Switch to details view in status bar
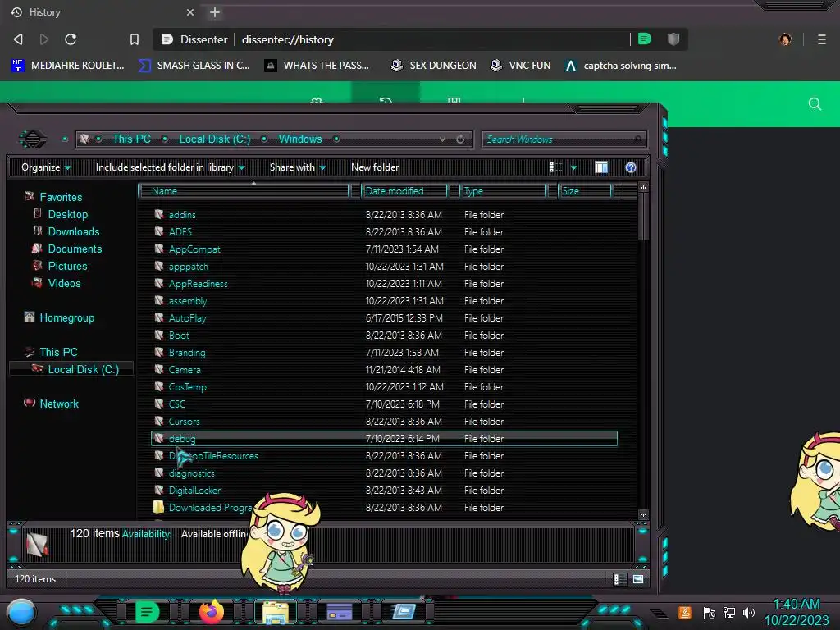This screenshot has width=840, height=630. click(x=619, y=579)
